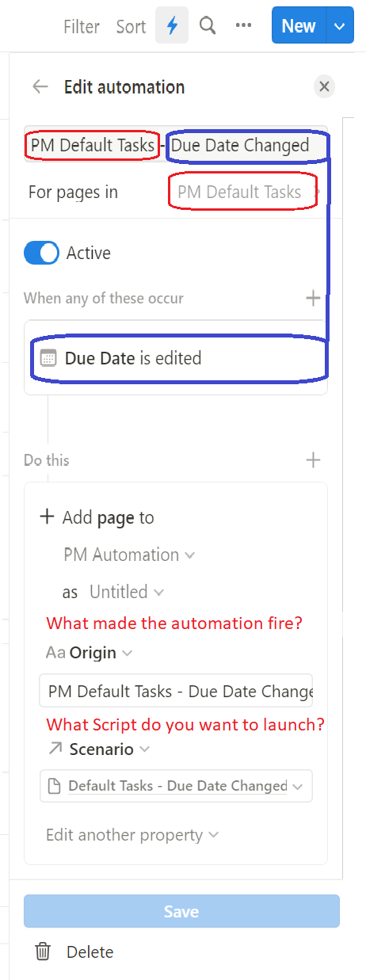Add an action beside Do this
Image resolution: width=366 pixels, height=980 pixels.
coord(313,460)
